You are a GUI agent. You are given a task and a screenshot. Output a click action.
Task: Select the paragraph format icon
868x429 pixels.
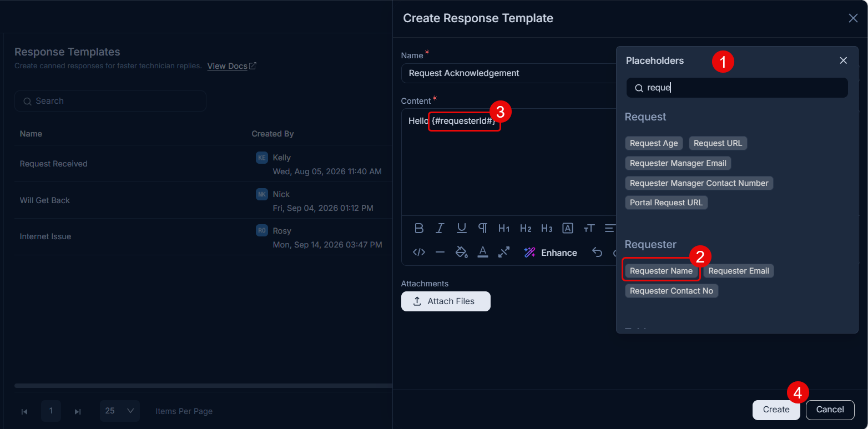(483, 228)
